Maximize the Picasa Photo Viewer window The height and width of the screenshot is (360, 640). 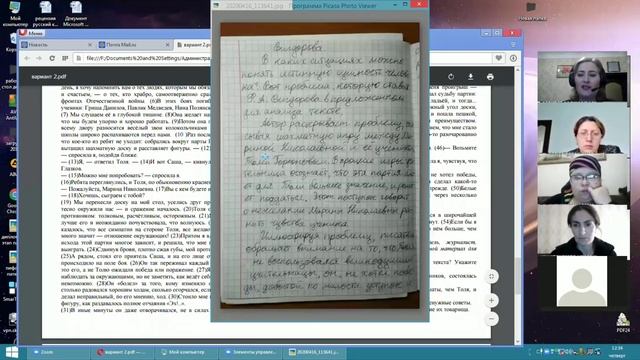405,4
